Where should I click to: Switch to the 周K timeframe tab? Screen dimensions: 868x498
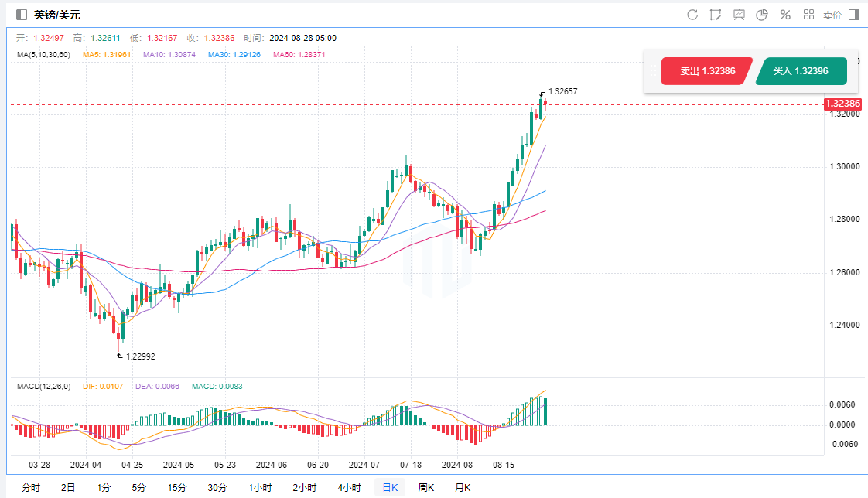[x=426, y=487]
